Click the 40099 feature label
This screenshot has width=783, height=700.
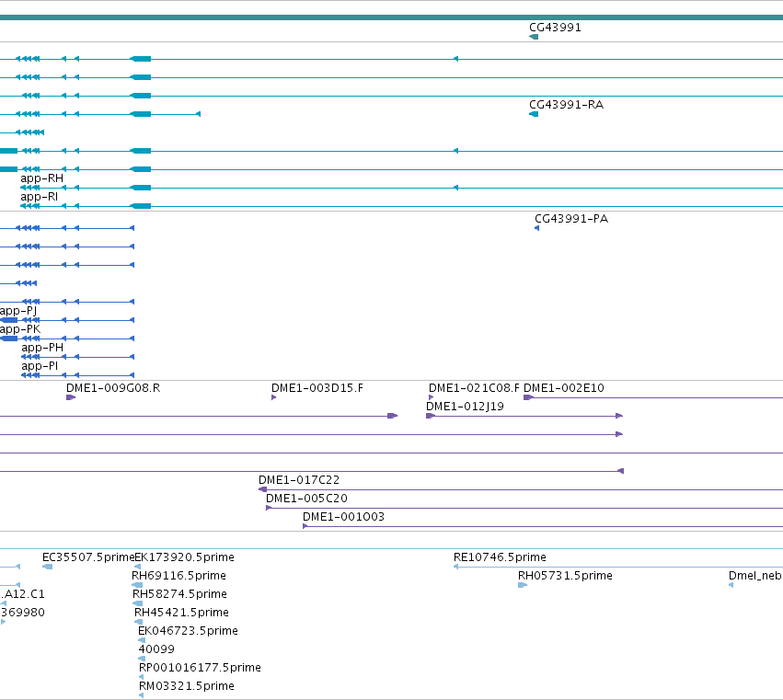pyautogui.click(x=156, y=649)
